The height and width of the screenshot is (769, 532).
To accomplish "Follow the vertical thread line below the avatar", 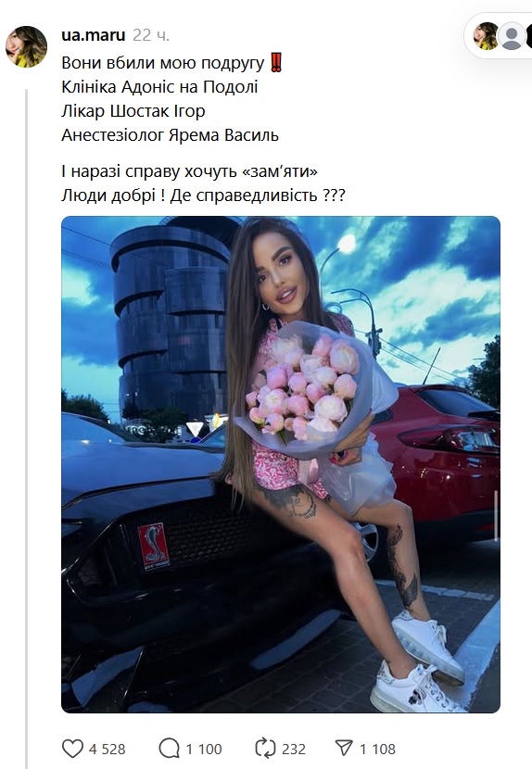I will pyautogui.click(x=27, y=429).
